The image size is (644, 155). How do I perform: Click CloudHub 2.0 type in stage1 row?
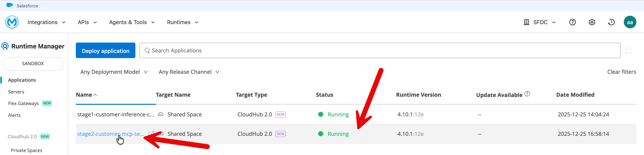point(255,114)
